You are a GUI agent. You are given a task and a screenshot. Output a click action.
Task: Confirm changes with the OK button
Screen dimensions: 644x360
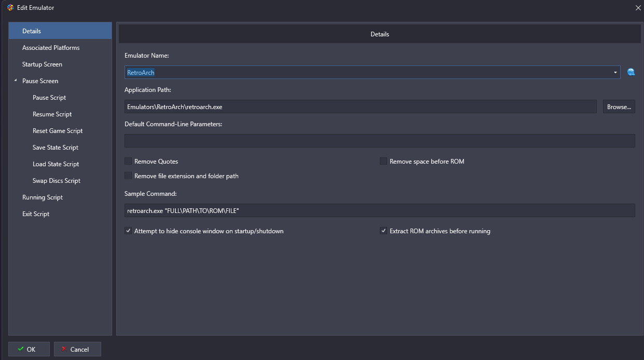29,349
